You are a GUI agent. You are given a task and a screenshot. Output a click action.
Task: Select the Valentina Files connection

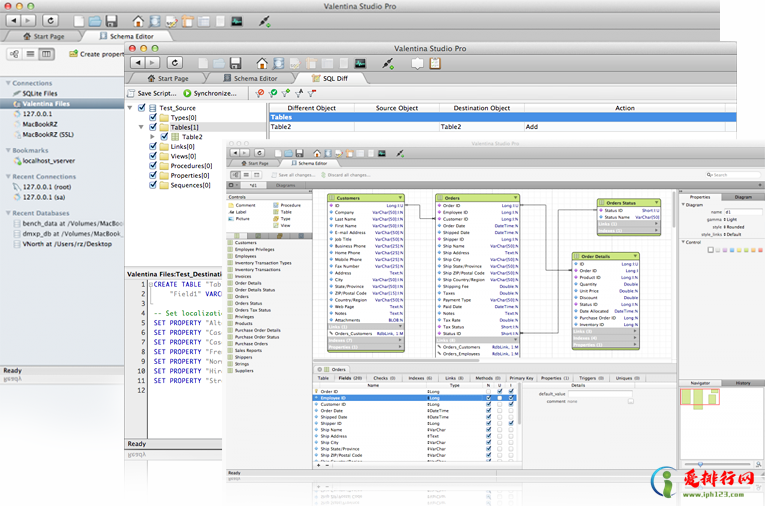(46, 103)
